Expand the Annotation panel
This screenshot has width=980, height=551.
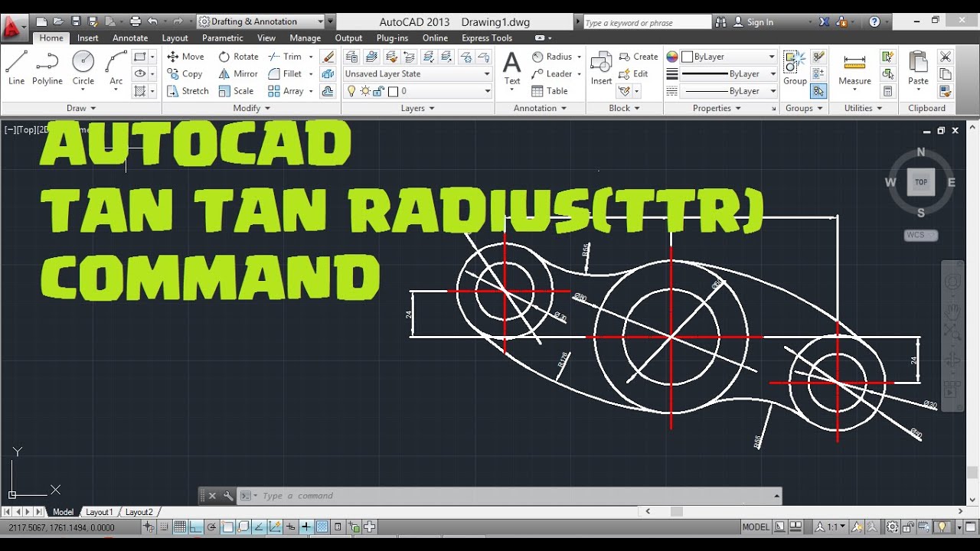pos(540,108)
